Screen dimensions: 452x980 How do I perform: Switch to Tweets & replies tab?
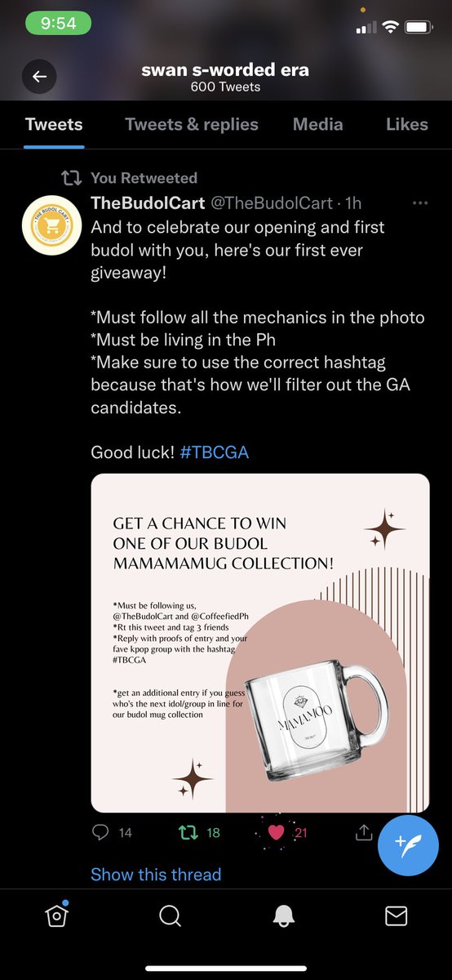[x=192, y=124]
